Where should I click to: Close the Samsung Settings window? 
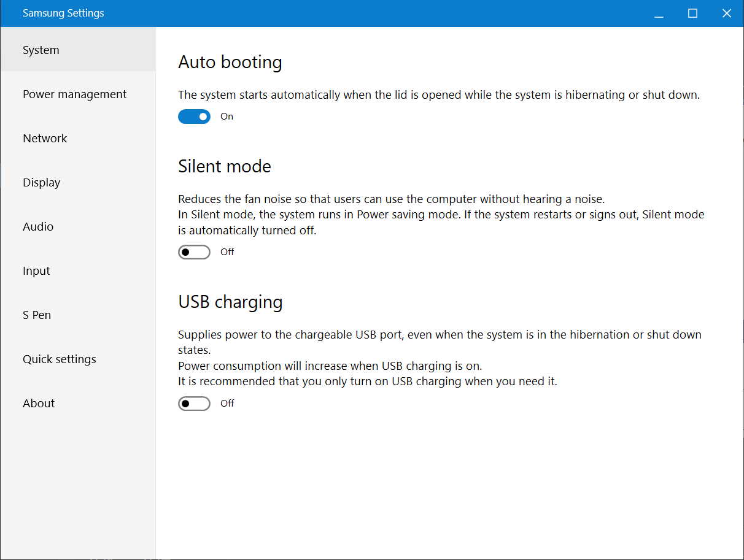pos(727,13)
